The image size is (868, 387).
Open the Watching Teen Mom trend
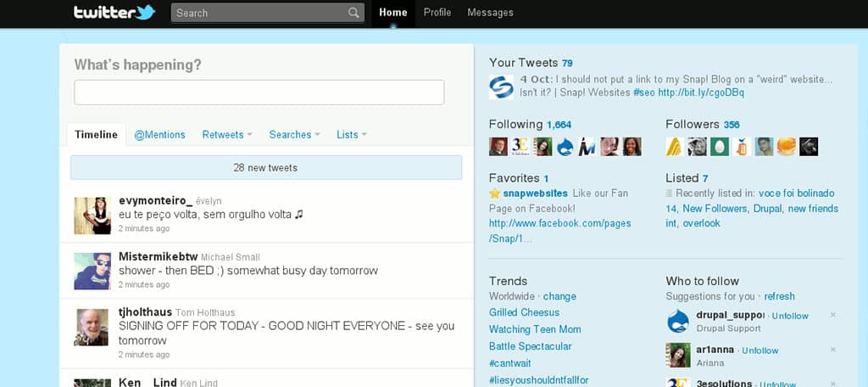point(536,329)
